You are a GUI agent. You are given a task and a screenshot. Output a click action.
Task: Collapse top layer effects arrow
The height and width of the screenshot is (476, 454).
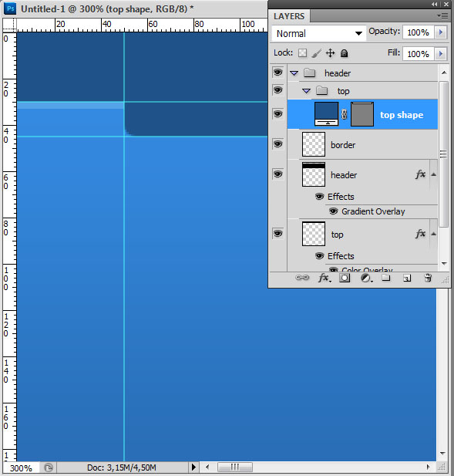point(434,234)
